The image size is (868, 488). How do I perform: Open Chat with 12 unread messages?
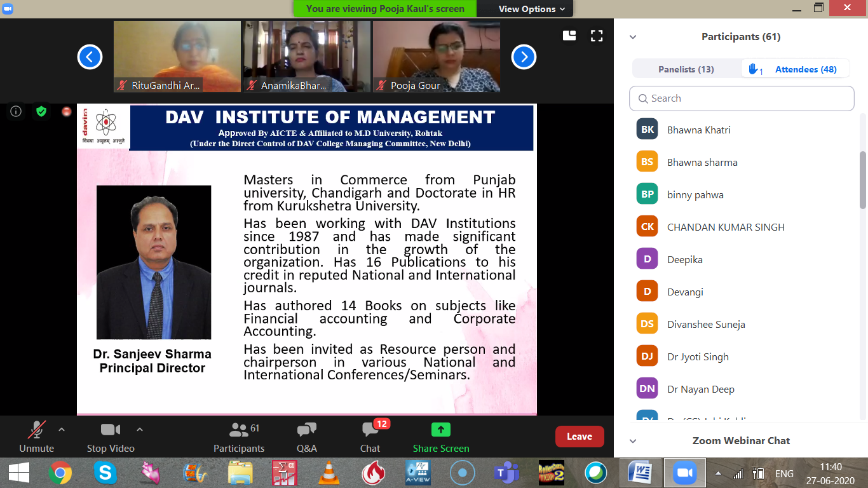click(370, 437)
